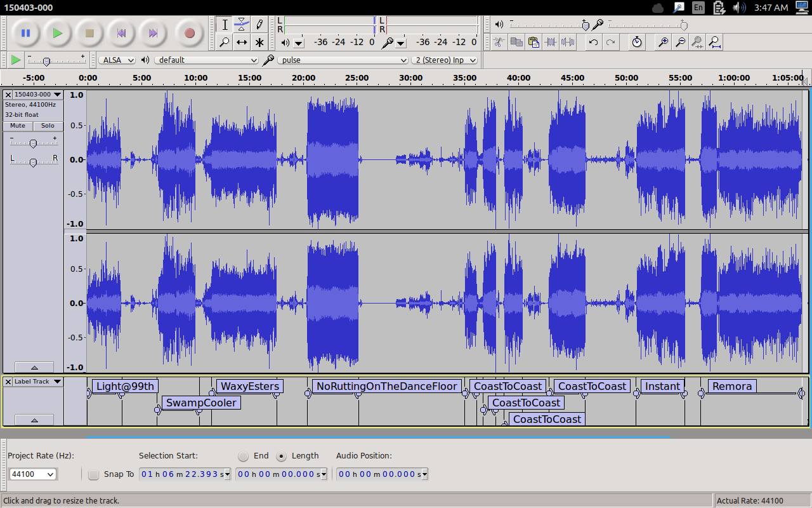
Task: Choose the Time Shift tool
Action: coord(242,43)
